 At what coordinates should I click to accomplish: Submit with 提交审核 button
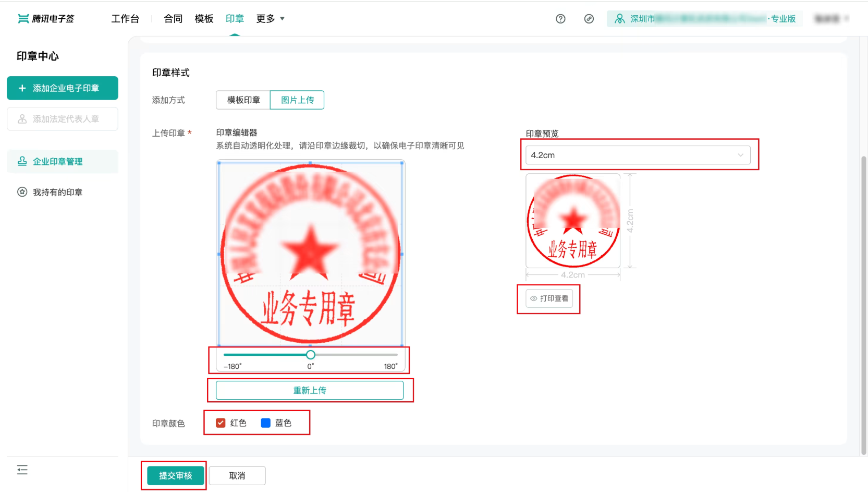click(175, 475)
